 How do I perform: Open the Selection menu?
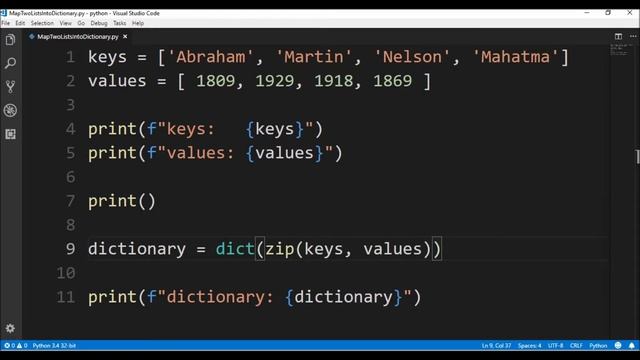click(42, 23)
